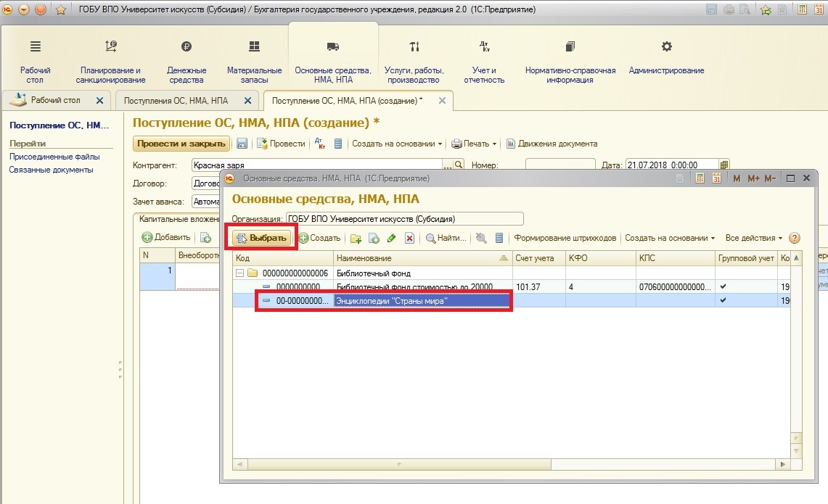Viewport: 828px width, 504px height.
Task: Click the red X delete mark icon
Action: [x=409, y=238]
